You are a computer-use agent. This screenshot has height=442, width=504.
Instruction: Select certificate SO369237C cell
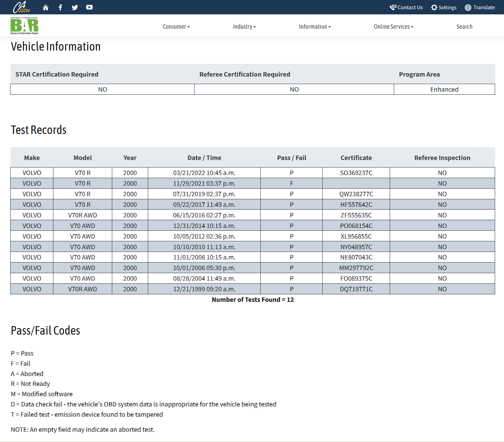[356, 173]
